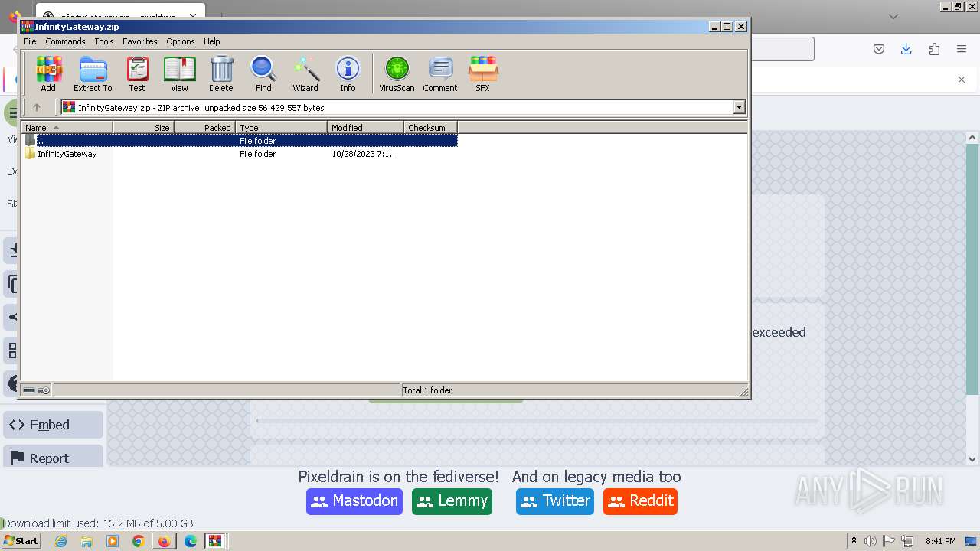Screen dimensions: 980x551
Task: Click the Report button on Pixeldrain
Action: point(54,458)
